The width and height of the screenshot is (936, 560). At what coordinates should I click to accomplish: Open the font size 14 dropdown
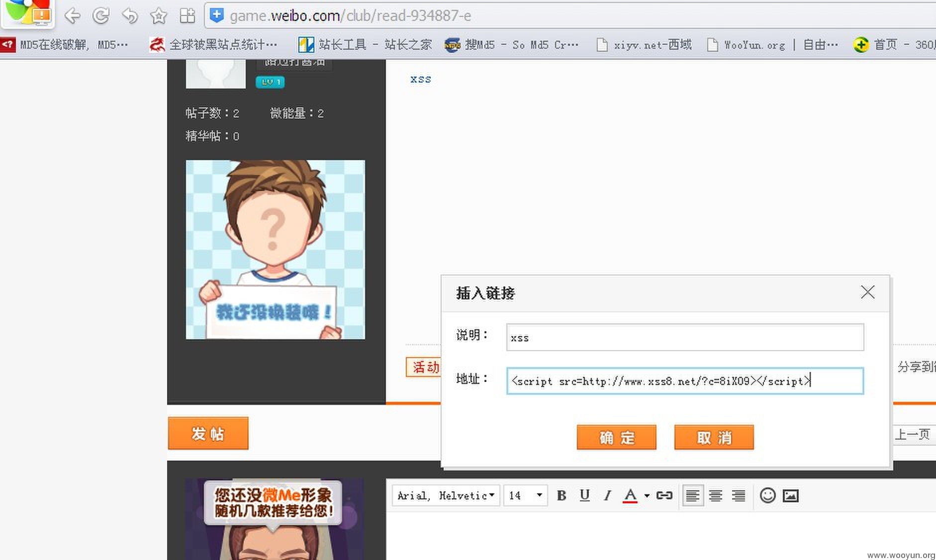525,495
